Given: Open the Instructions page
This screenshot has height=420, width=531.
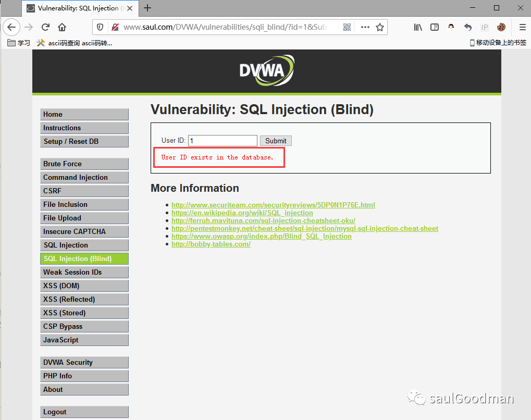Looking at the screenshot, I should point(84,128).
